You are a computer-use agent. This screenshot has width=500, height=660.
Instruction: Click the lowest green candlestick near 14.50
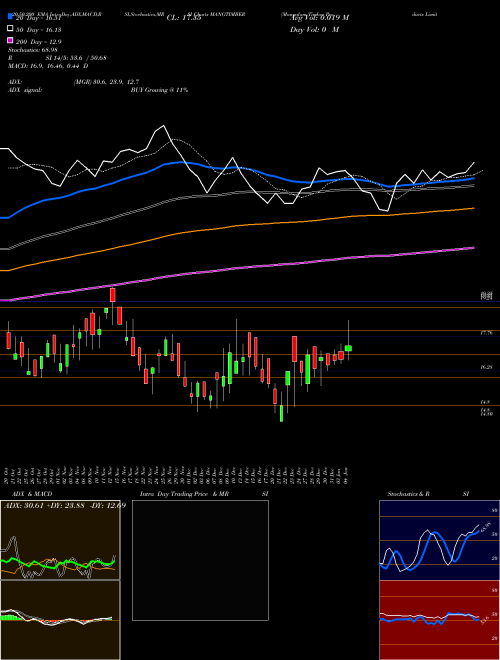click(x=281, y=413)
